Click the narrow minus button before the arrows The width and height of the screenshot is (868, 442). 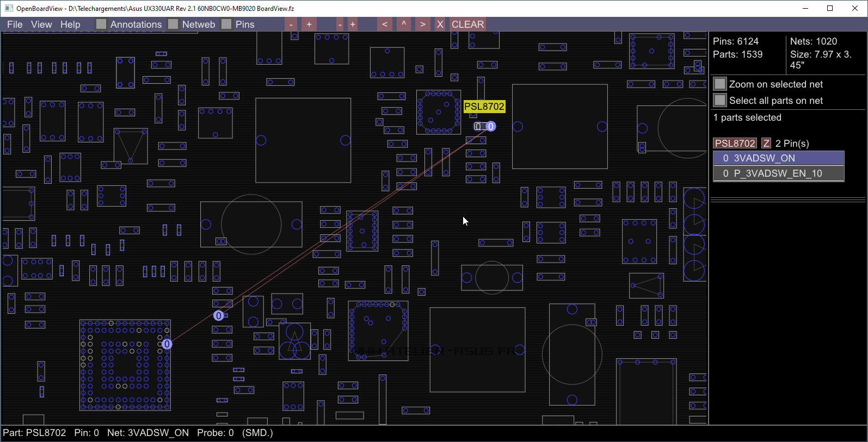tap(340, 24)
